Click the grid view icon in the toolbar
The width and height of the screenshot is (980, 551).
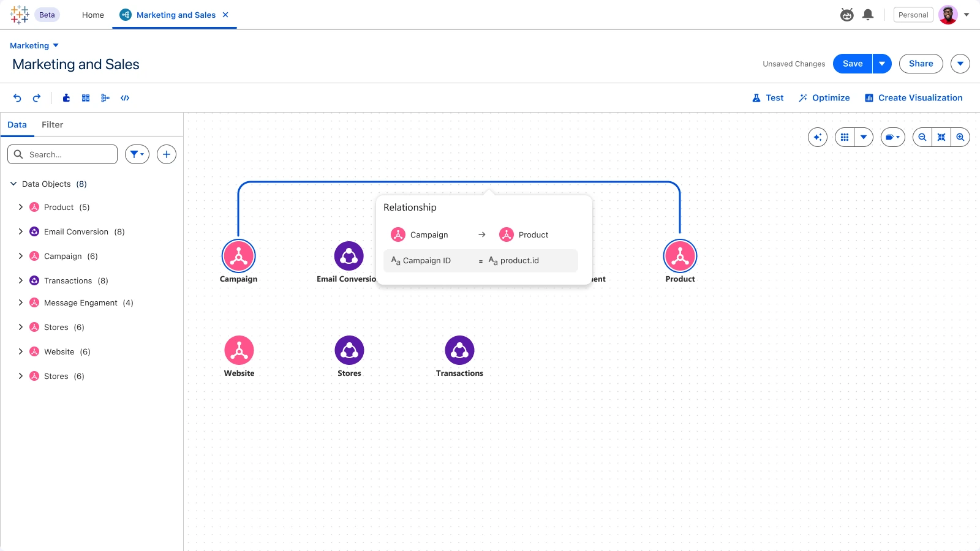pyautogui.click(x=86, y=98)
